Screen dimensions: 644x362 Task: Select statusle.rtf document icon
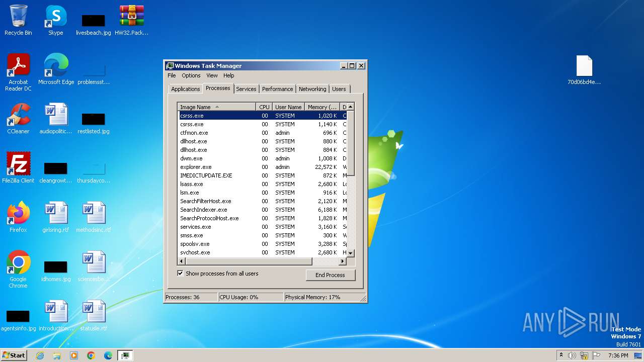point(94,316)
